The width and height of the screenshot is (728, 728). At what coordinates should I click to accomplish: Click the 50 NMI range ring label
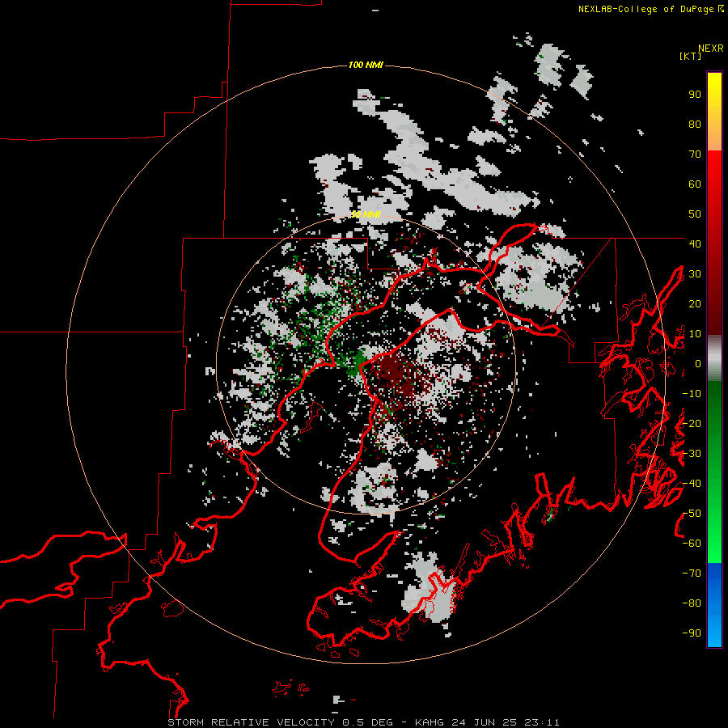366,214
